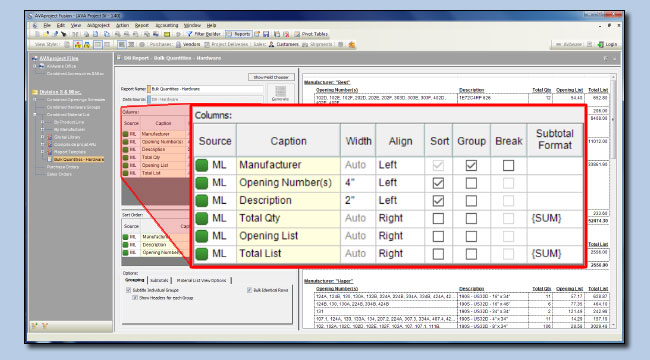Expand the Combined Openings Schedule tree node
Viewport: 650px width, 360px height.
(35, 100)
